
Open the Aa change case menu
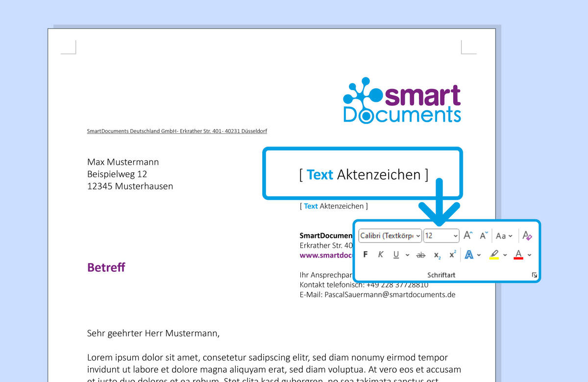coord(504,236)
